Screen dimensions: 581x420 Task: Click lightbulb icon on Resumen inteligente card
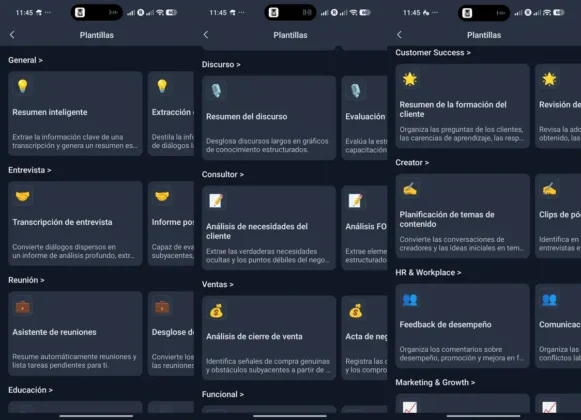(23, 86)
